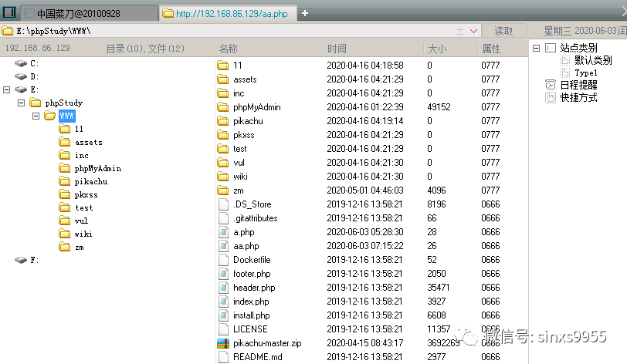Select 站点类别 in right panel
Viewport: 627px width, 364px height.
coord(578,48)
